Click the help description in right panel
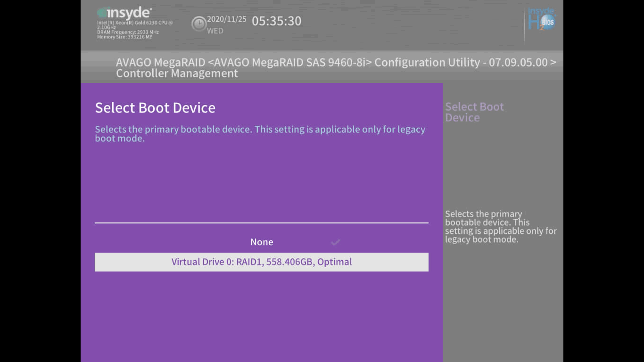Image resolution: width=644 pixels, height=362 pixels. 500,227
